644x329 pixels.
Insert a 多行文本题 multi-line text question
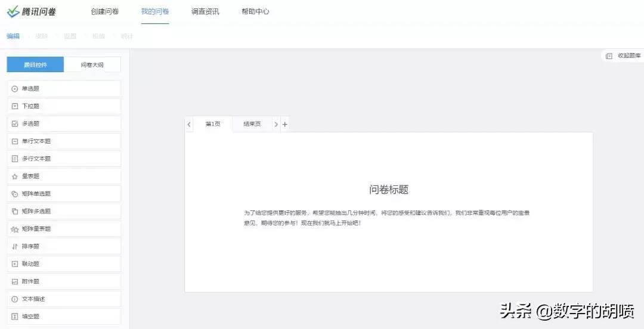click(x=64, y=159)
